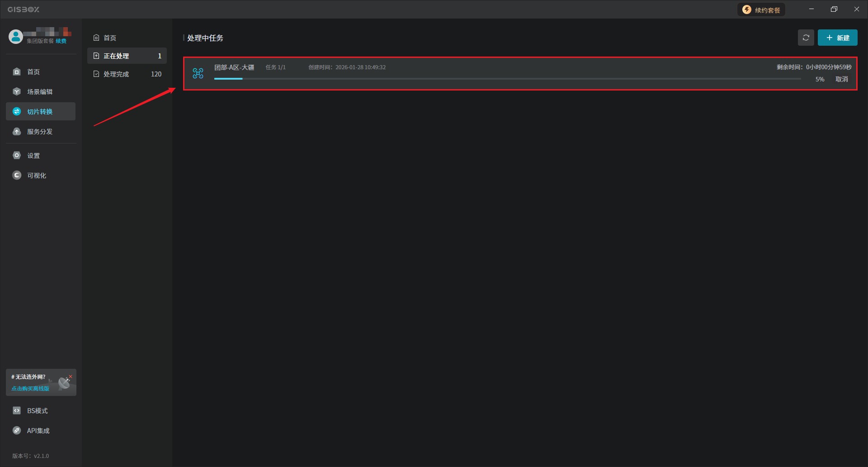The width and height of the screenshot is (868, 467).
Task: Switch to BS模式
Action: (x=37, y=411)
